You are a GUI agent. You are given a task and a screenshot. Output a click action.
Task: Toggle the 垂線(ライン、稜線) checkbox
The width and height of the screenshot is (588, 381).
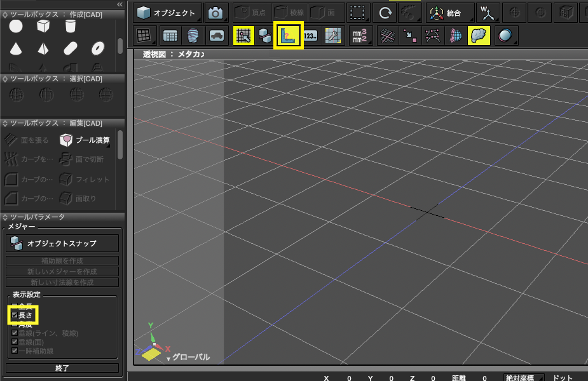click(x=15, y=333)
